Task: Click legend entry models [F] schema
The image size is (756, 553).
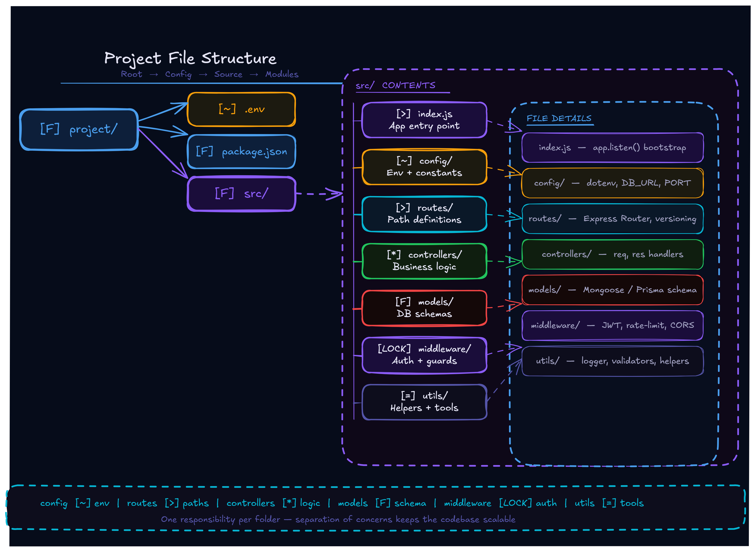Action: tap(382, 503)
